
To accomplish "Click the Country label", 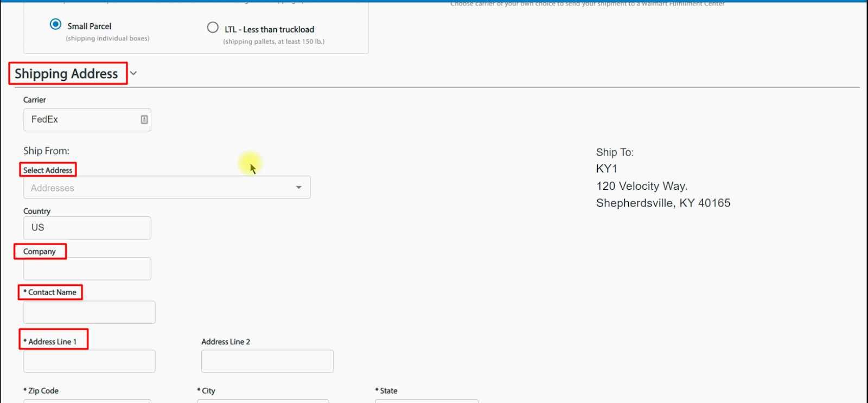I will (x=37, y=211).
